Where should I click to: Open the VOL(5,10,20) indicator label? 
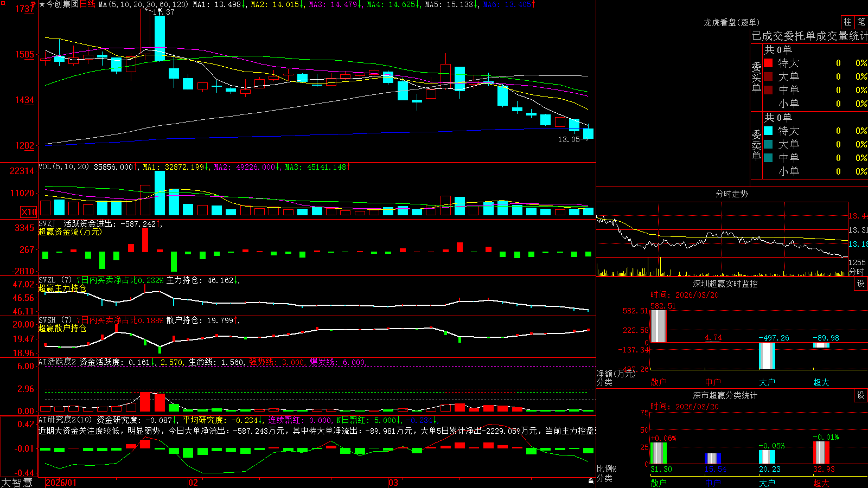pos(63,167)
